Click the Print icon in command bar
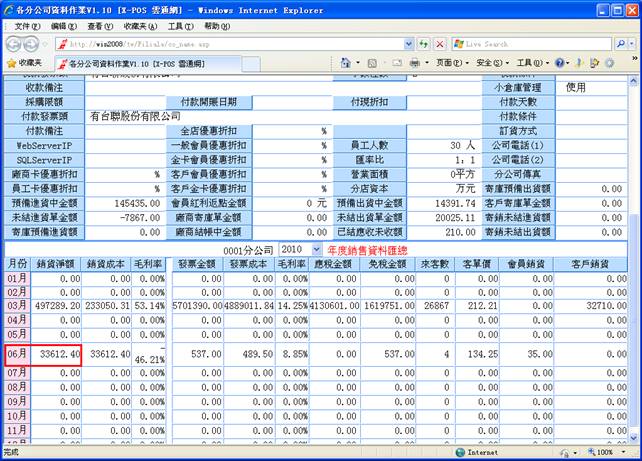642x461 pixels. pos(413,63)
